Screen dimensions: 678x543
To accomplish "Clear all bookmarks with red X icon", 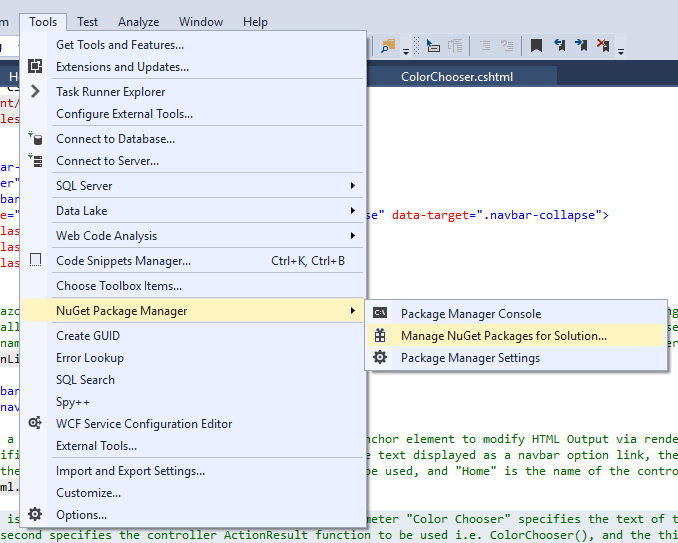I will pyautogui.click(x=603, y=45).
